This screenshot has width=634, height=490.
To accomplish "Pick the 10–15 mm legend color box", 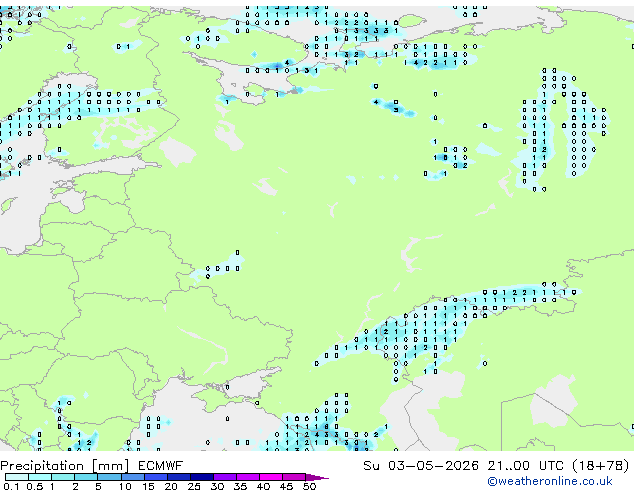I will pos(133,477).
